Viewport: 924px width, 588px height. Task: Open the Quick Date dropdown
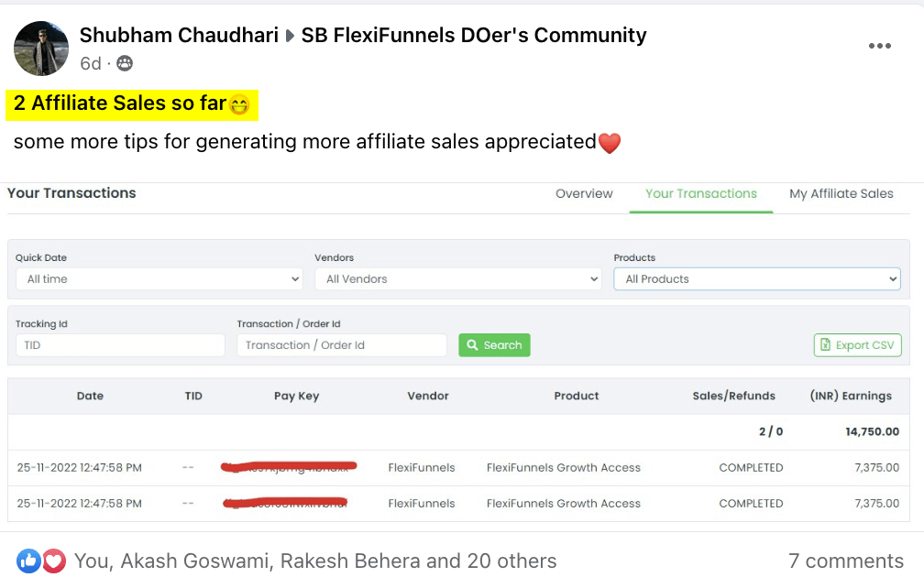(159, 279)
